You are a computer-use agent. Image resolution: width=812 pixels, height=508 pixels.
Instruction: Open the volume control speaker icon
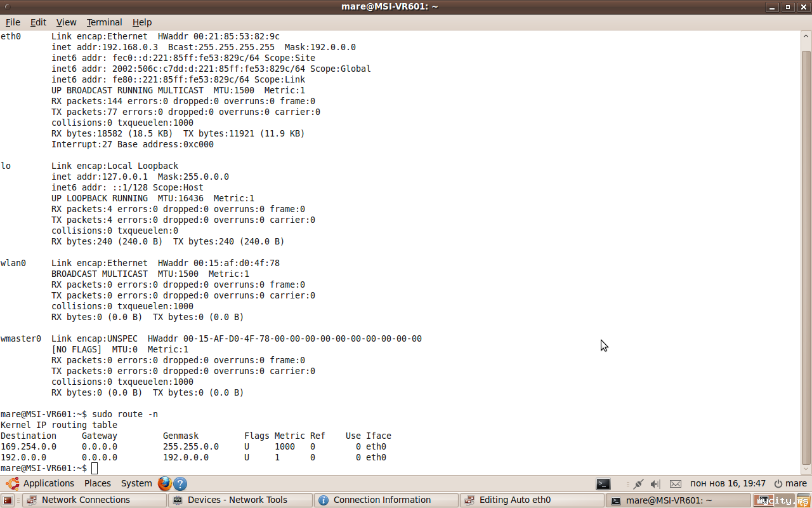(655, 484)
